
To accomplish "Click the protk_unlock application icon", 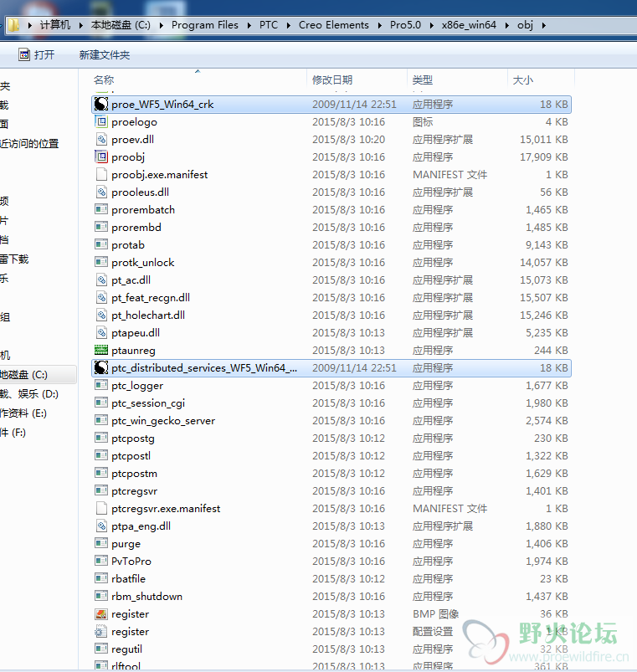I will point(101,262).
